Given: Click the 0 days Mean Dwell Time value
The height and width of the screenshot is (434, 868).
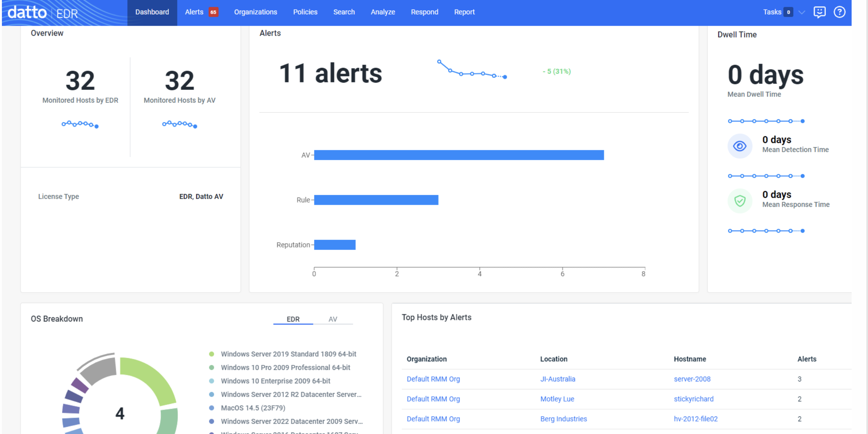Looking at the screenshot, I should [766, 75].
